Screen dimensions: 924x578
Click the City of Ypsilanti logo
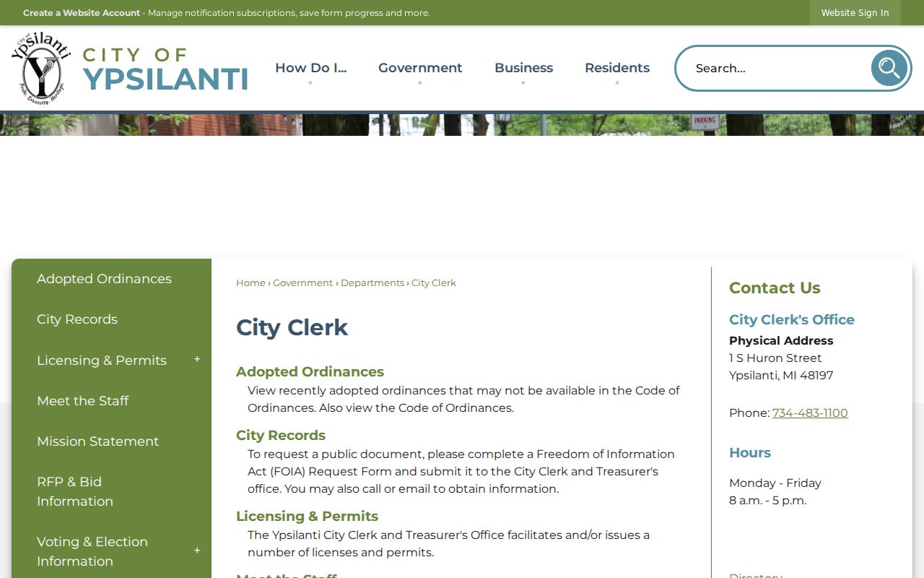coord(130,69)
